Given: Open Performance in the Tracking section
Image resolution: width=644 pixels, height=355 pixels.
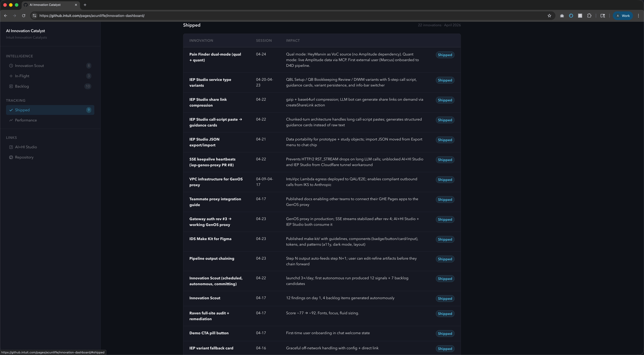Looking at the screenshot, I should coord(50,120).
